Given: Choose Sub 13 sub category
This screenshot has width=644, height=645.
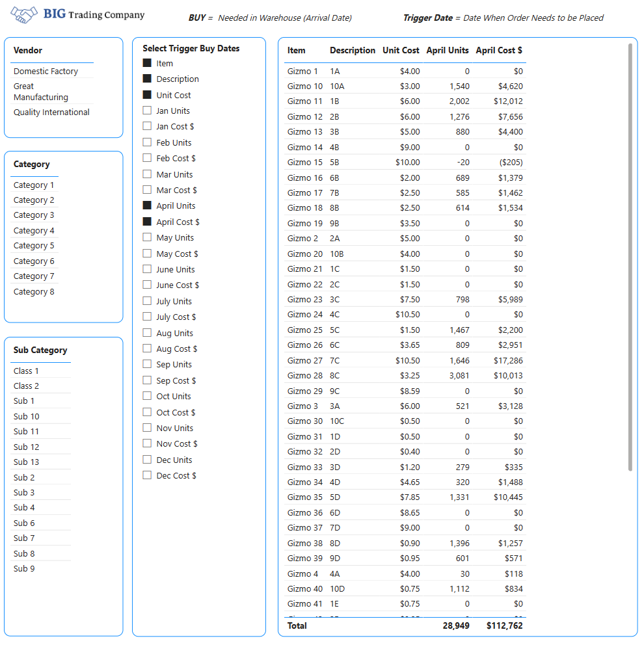Looking at the screenshot, I should 26,462.
